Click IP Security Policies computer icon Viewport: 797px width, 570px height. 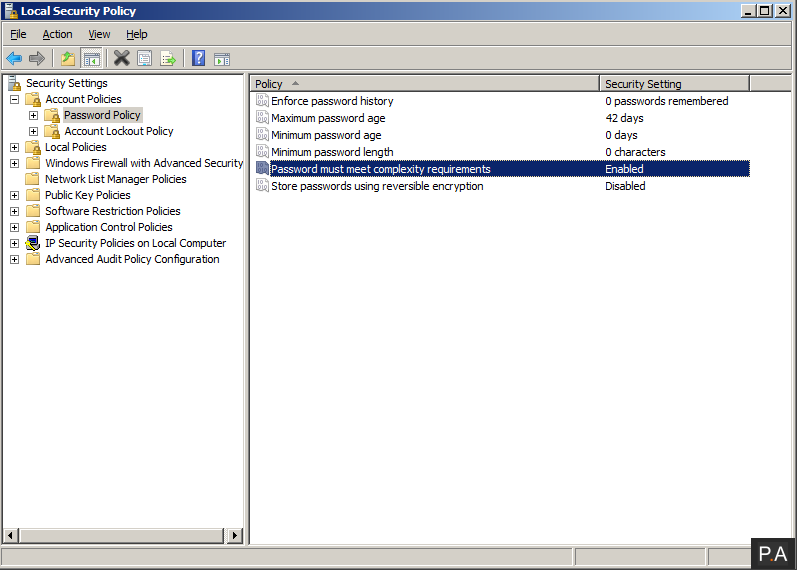[33, 243]
